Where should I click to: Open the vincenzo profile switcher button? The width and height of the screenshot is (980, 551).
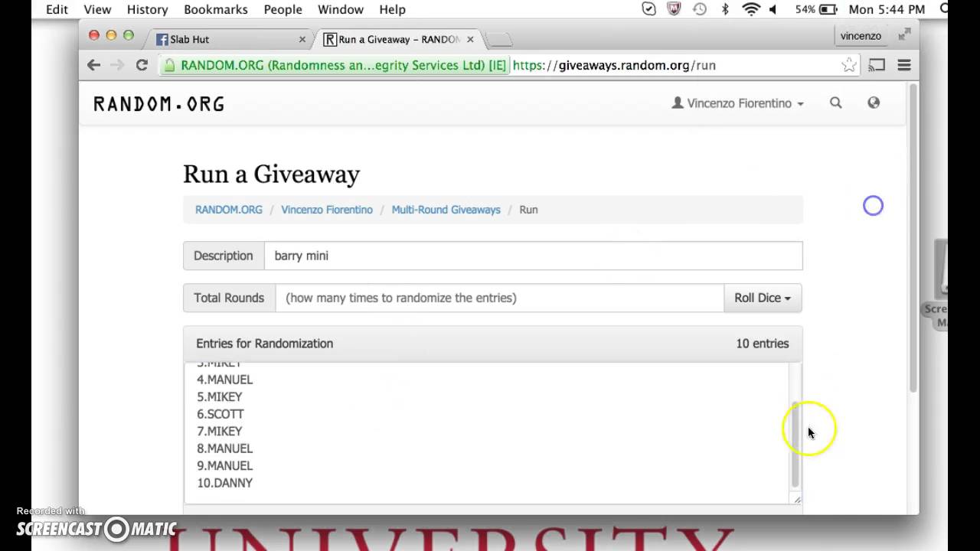click(861, 36)
